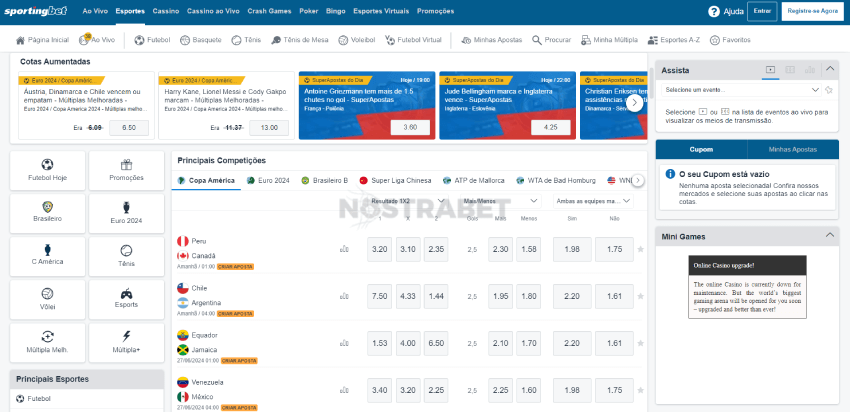Open Futebol Virtual in the toolbar
The image size is (850, 412).
point(413,40)
